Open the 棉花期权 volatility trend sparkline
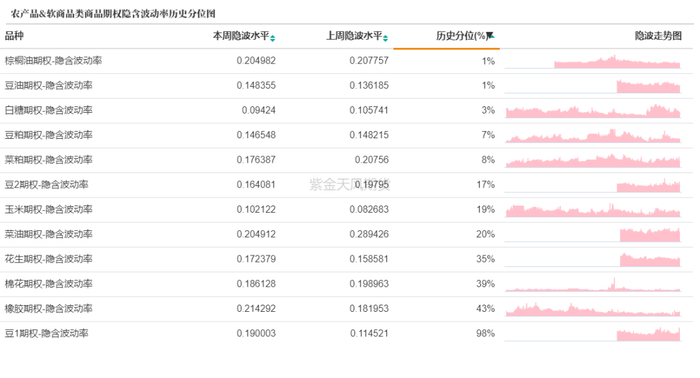This screenshot has height=378, width=700. (x=592, y=285)
